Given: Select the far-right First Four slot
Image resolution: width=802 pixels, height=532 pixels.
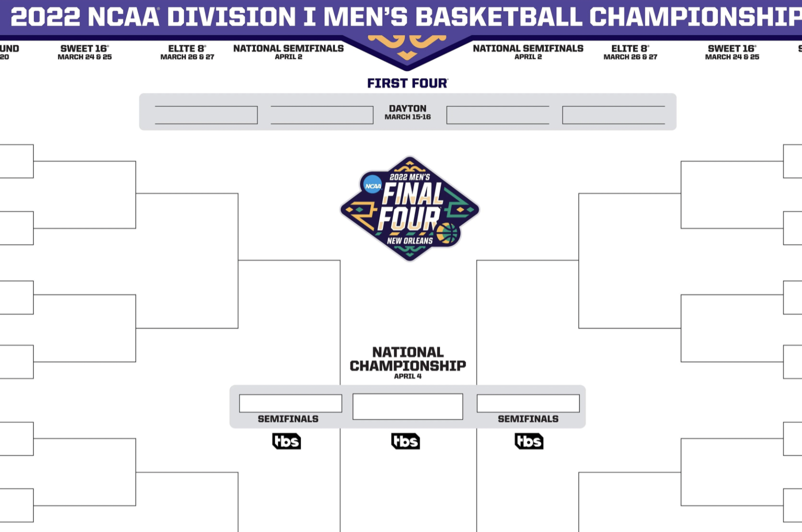Looking at the screenshot, I should 613,115.
